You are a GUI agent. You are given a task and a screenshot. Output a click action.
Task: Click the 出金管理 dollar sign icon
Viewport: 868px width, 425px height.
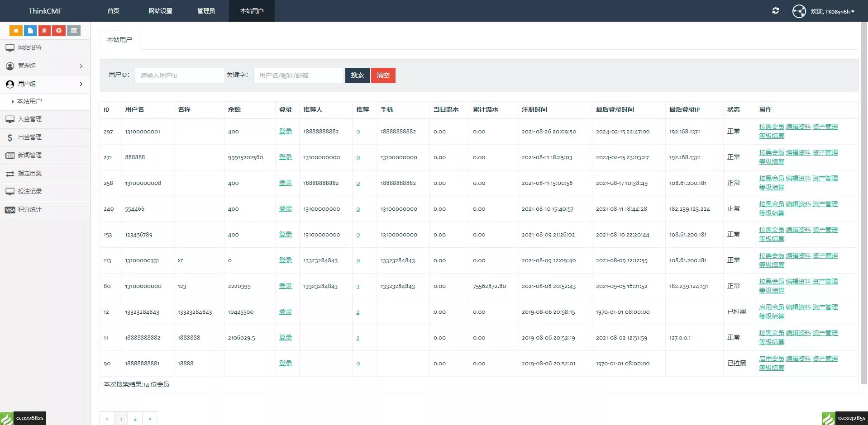coord(10,137)
